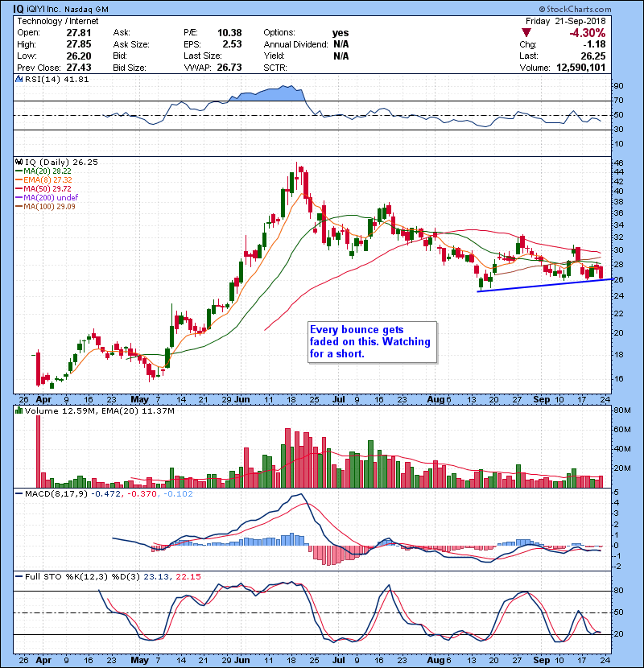Click the 'IQ (Daily) 26.25' chart label
This screenshot has width=644, height=668.
coord(61,162)
